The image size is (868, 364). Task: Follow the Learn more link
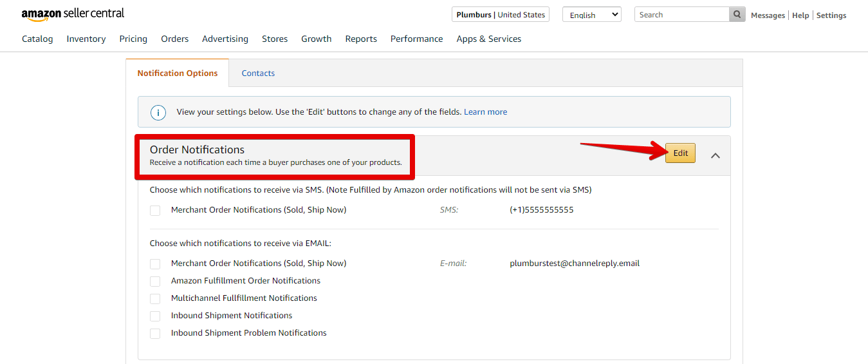coord(485,111)
